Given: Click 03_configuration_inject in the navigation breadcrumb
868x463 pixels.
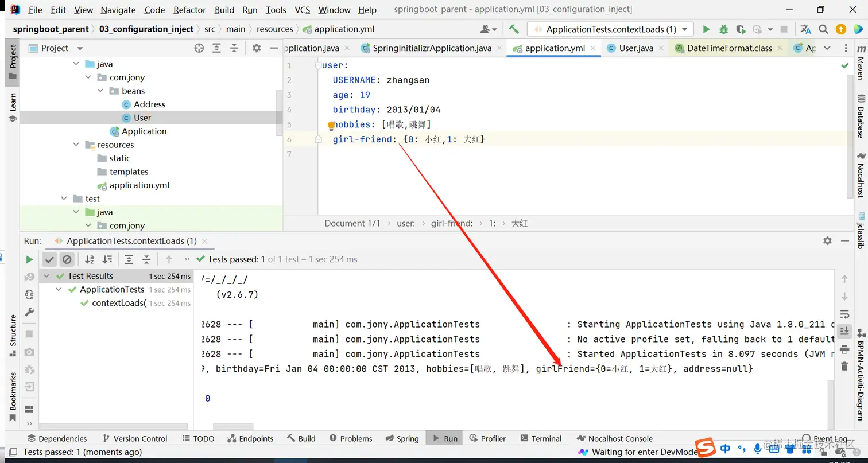Looking at the screenshot, I should 146,29.
